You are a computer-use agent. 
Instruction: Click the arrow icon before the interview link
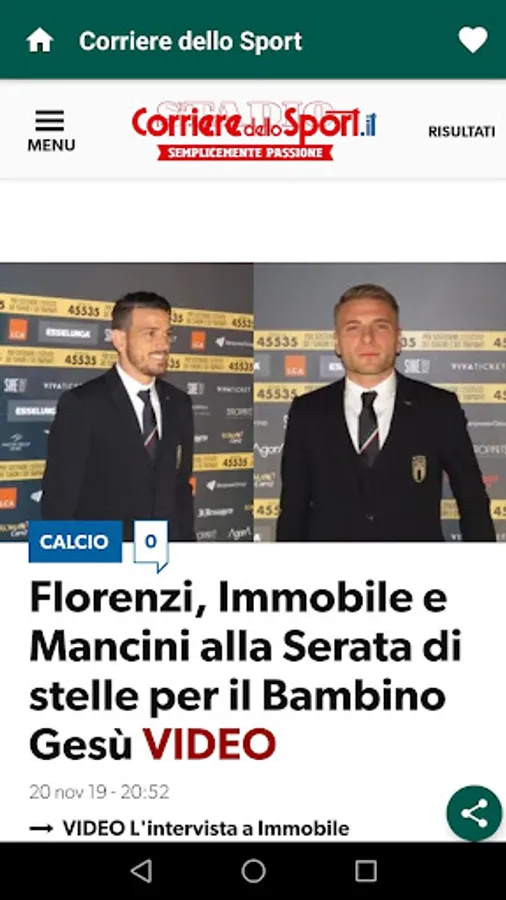pyautogui.click(x=41, y=829)
